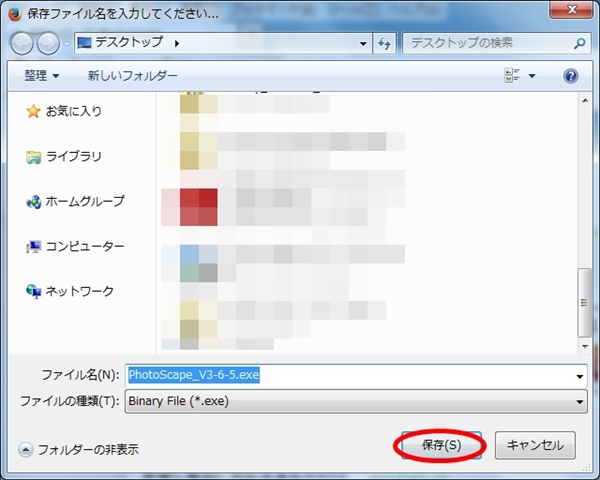Click 新しいフォルダー button

tap(132, 75)
